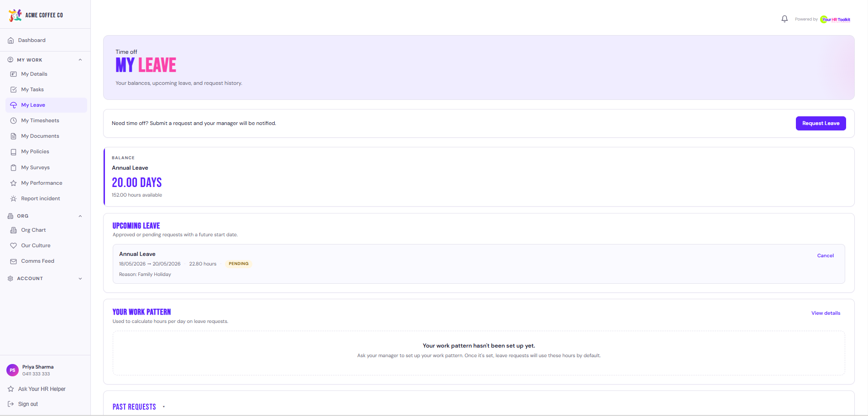868x416 pixels.
Task: Click the PENDING status badge
Action: 239,264
